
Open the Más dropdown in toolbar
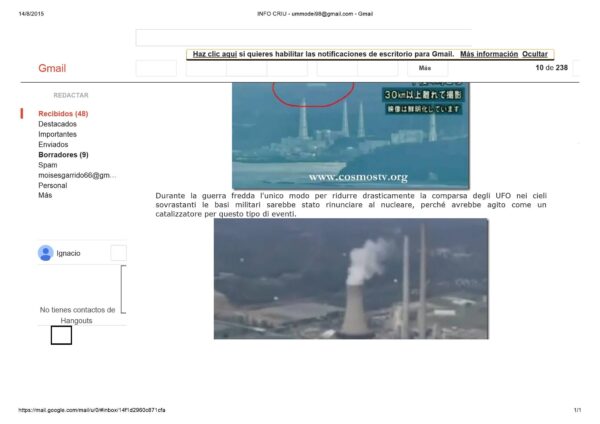point(425,68)
